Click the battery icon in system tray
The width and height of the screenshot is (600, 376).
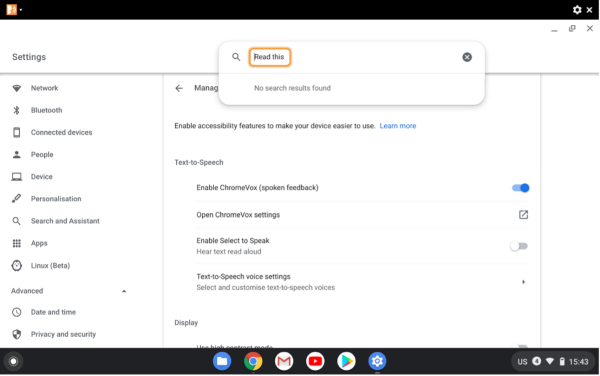pos(562,361)
